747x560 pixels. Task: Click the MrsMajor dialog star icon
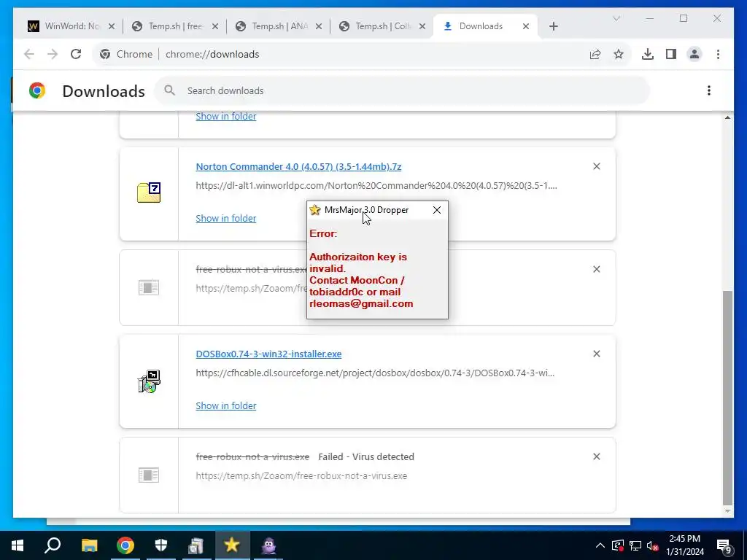point(315,210)
